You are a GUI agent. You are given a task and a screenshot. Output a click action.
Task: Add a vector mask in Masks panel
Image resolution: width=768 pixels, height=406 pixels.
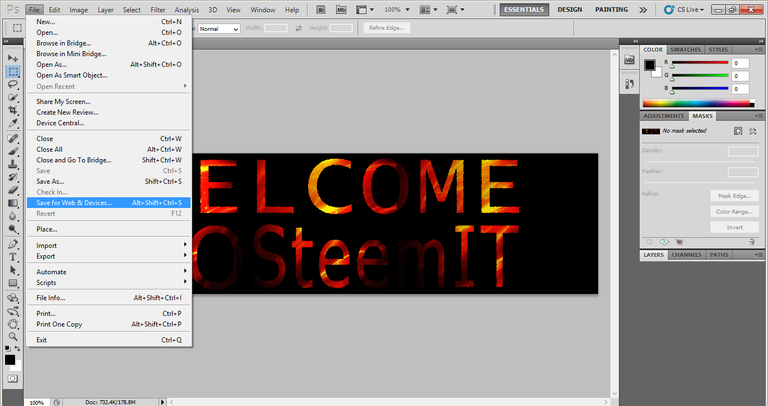click(x=753, y=131)
